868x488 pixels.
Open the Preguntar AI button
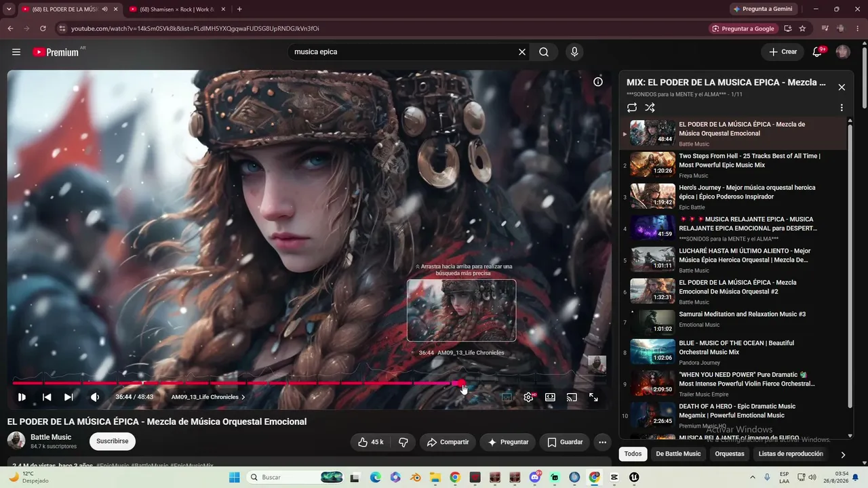pyautogui.click(x=508, y=442)
